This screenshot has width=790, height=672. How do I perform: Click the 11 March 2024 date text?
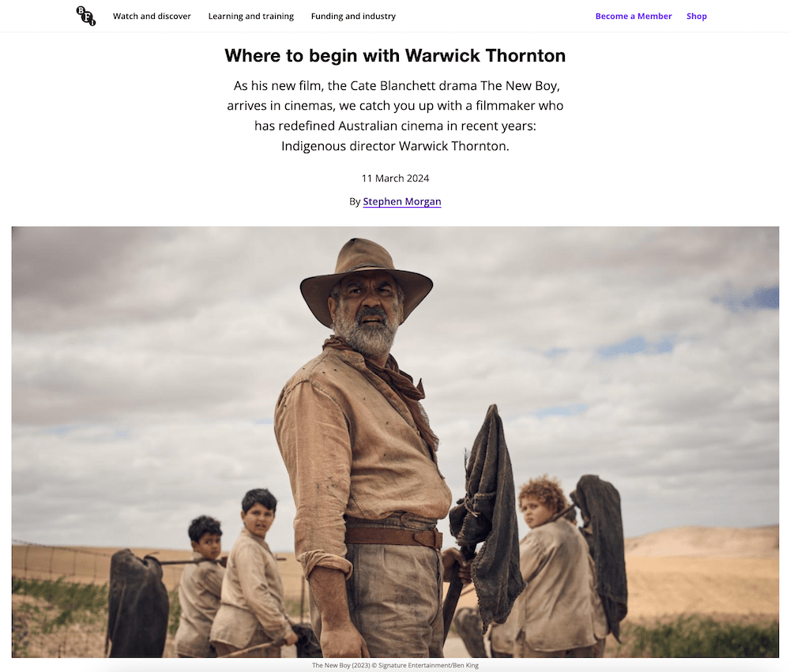[x=395, y=178]
